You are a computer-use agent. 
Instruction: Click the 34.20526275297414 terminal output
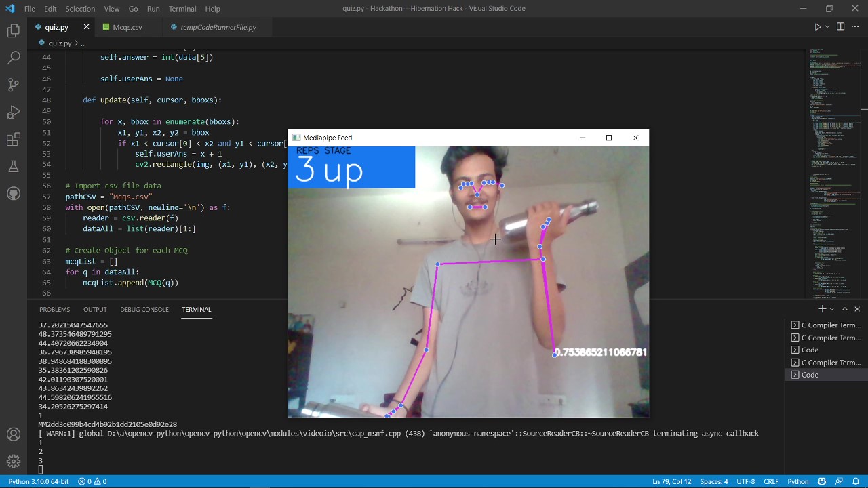pyautogui.click(x=73, y=407)
